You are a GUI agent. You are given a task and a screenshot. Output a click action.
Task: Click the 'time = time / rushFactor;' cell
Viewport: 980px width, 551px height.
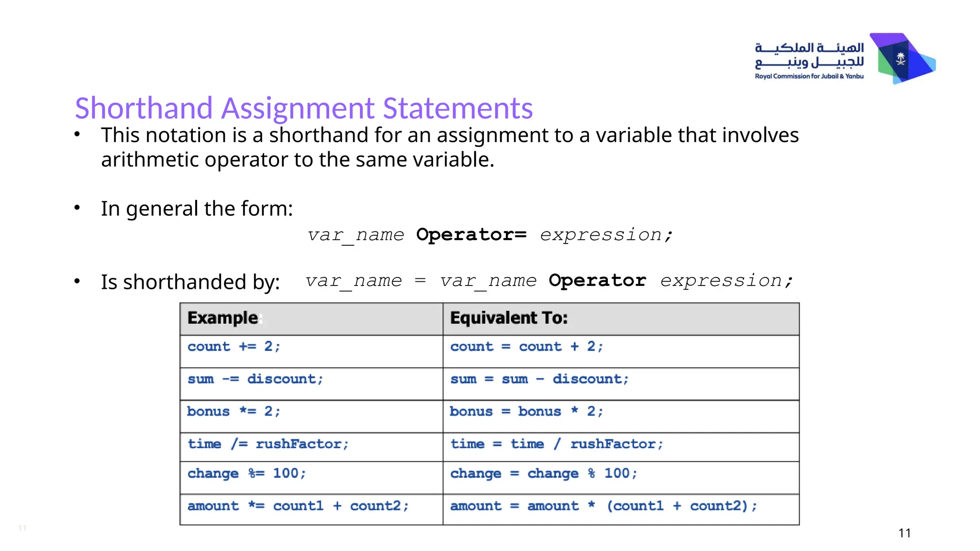(621, 447)
